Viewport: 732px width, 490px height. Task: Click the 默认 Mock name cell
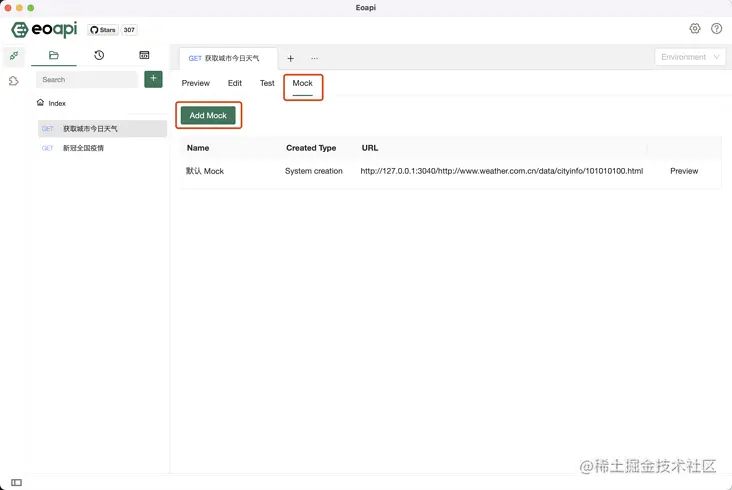pos(205,171)
